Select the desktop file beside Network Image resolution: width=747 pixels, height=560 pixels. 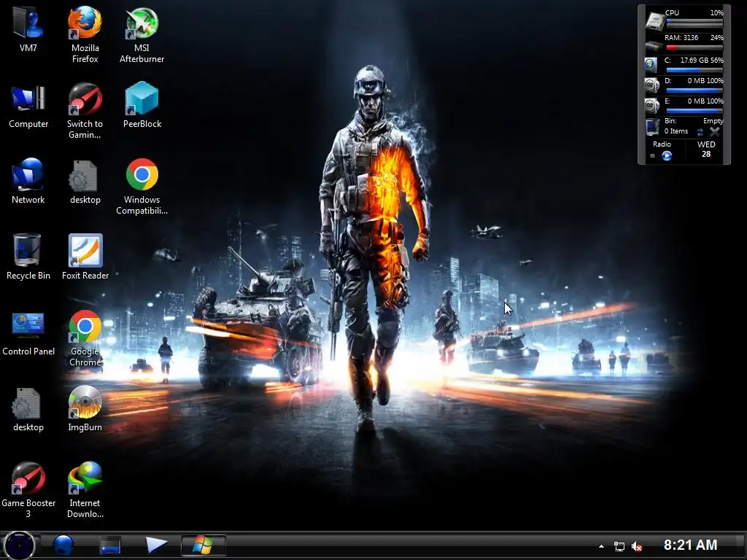(85, 182)
